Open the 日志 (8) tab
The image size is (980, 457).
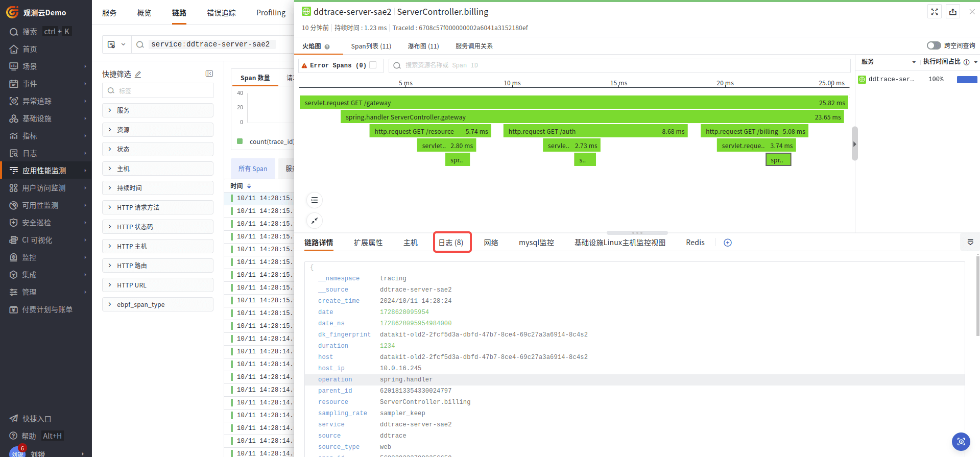(451, 243)
